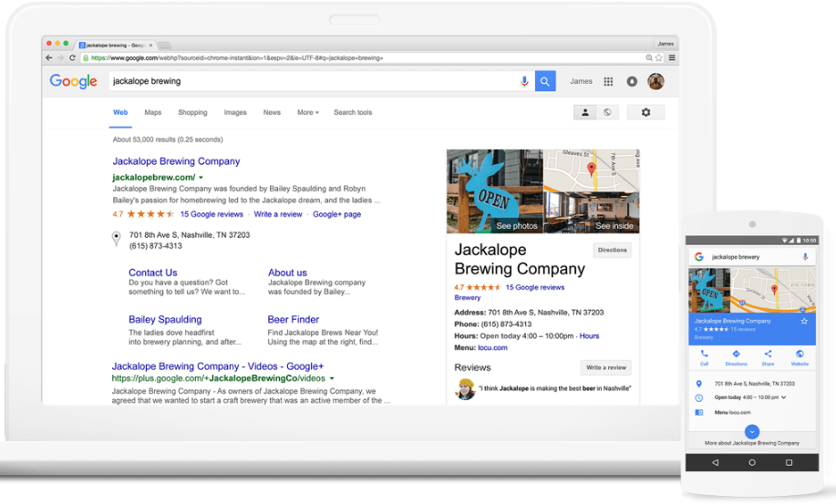
Task: Open locu.com menu link in panel
Action: (x=492, y=348)
